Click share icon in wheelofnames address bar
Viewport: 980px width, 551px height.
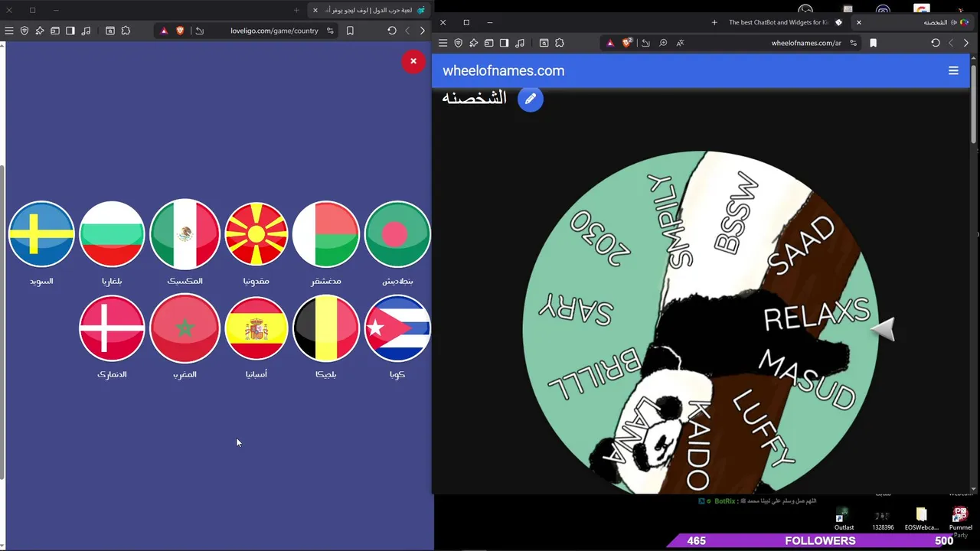tap(645, 43)
